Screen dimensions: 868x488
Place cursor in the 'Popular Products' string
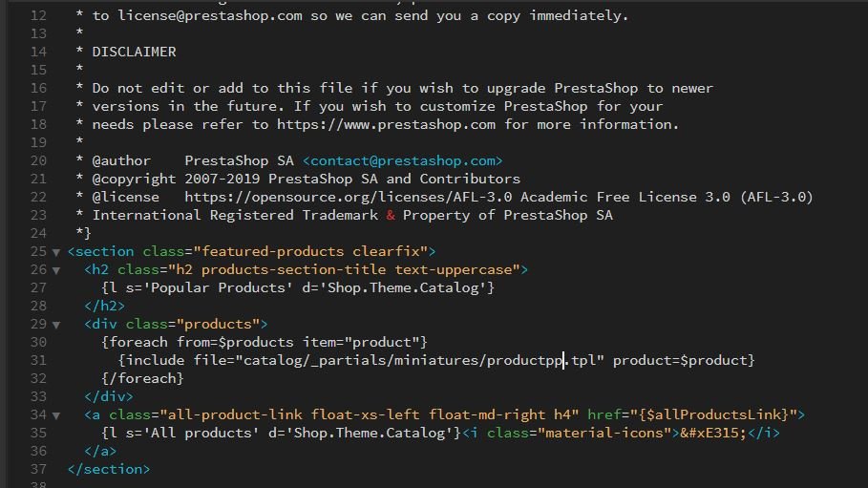218,288
